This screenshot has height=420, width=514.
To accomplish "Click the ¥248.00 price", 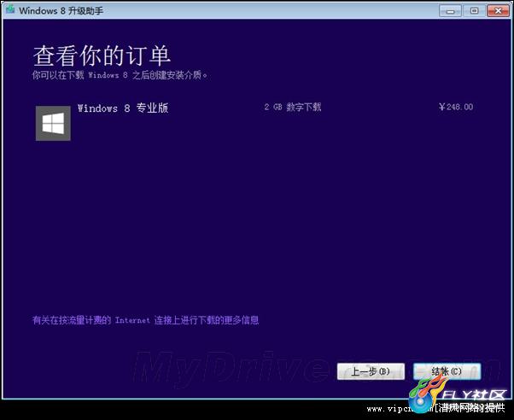I will (456, 107).
